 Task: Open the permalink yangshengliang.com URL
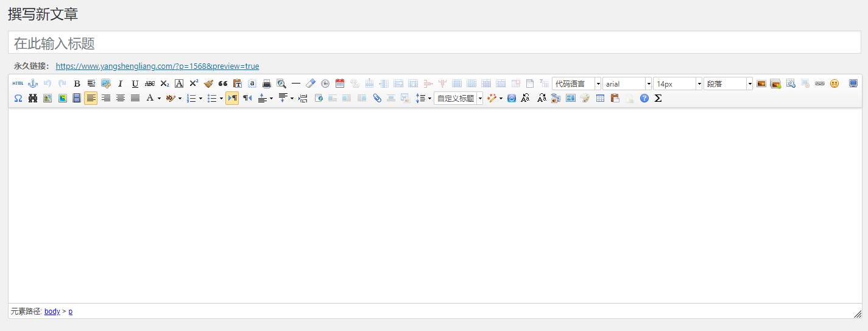tap(157, 66)
